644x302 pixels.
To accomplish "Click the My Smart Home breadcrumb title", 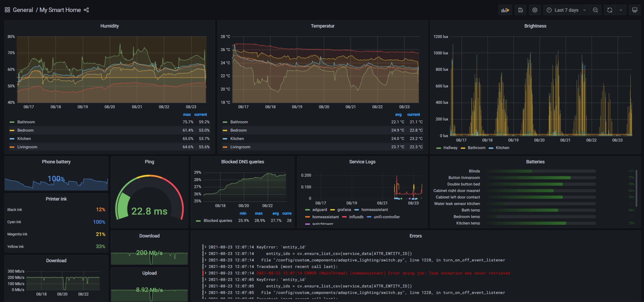I will click(x=60, y=10).
